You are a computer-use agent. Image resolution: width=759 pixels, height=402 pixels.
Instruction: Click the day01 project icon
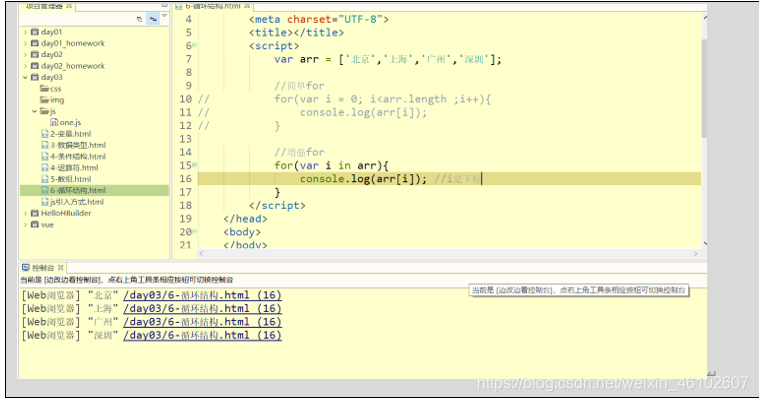pyautogui.click(x=35, y=32)
